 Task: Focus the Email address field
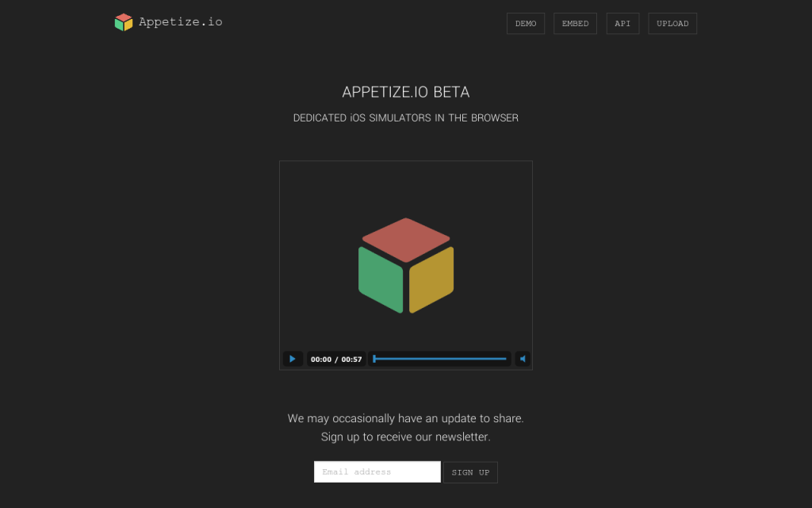[377, 471]
